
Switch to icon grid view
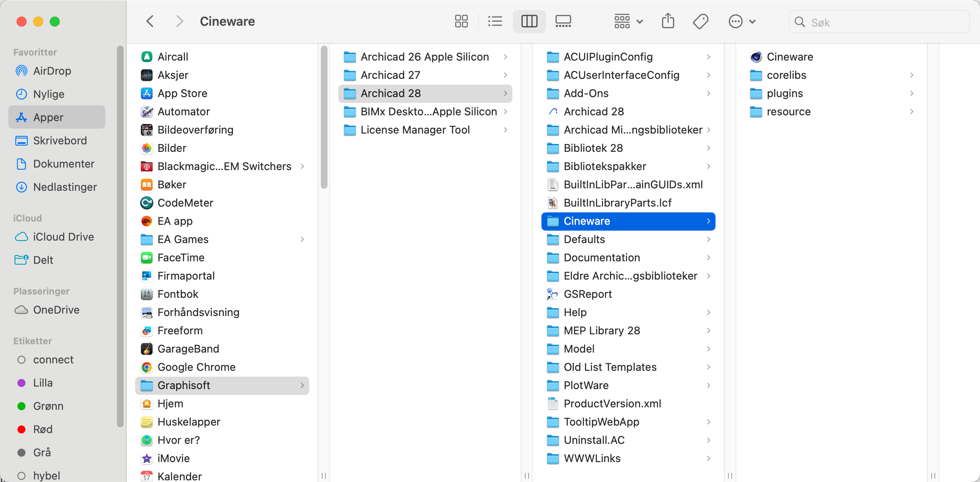461,21
